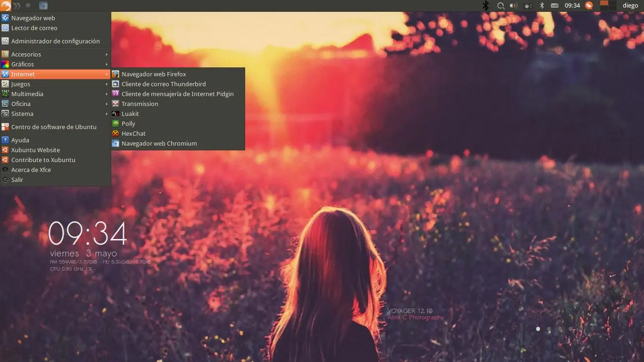
Task: Expand the Multimedia submenu
Action: click(55, 94)
